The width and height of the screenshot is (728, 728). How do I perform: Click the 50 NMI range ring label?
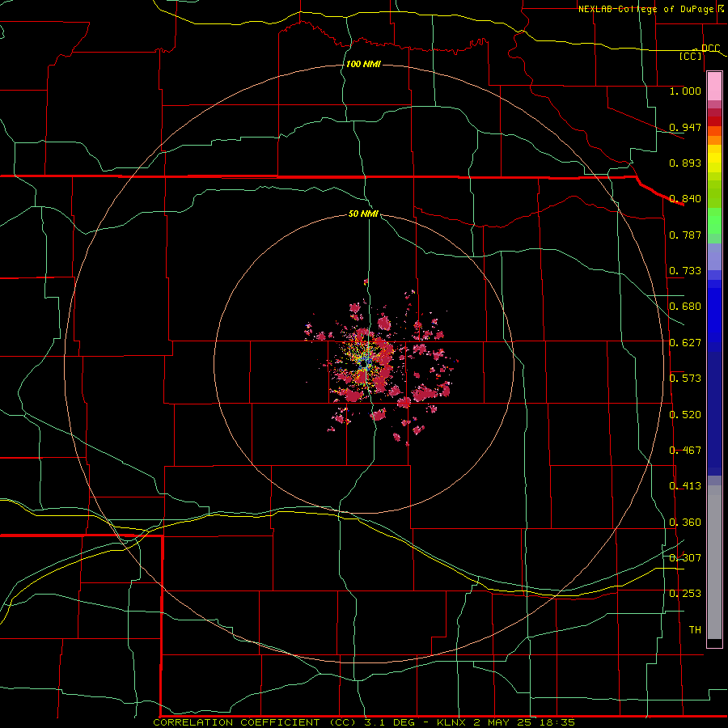(363, 214)
